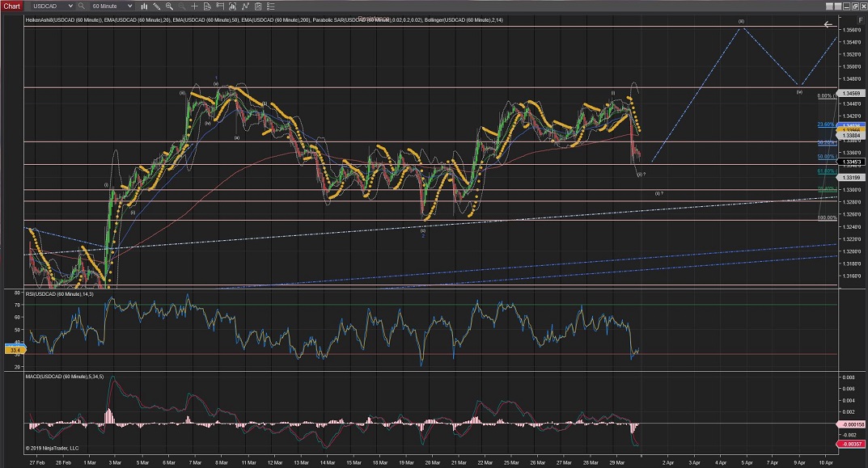The height and width of the screenshot is (468, 868).
Task: Restore the chart window size
Action: point(856,6)
